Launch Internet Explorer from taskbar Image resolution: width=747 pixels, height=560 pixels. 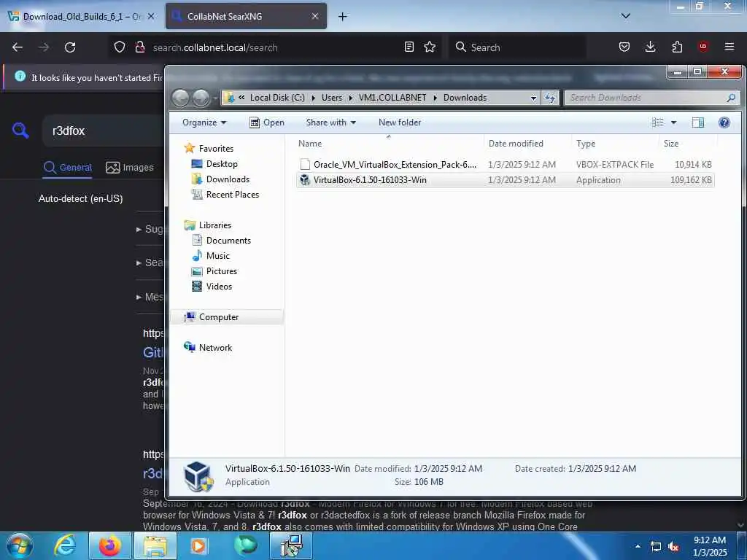[x=64, y=545]
